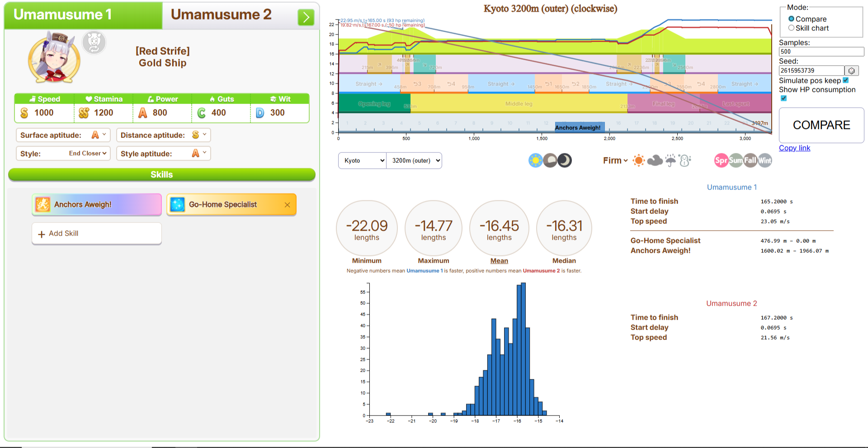Screen dimensions: 868x448
Task: Click the Stamina stat rank SS icon
Action: pyautogui.click(x=84, y=113)
